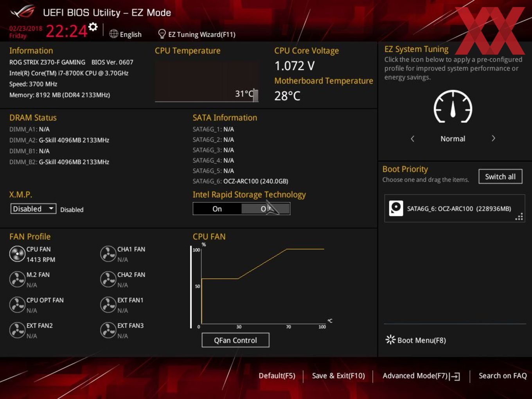Select the M.2 FAN icon

click(17, 279)
